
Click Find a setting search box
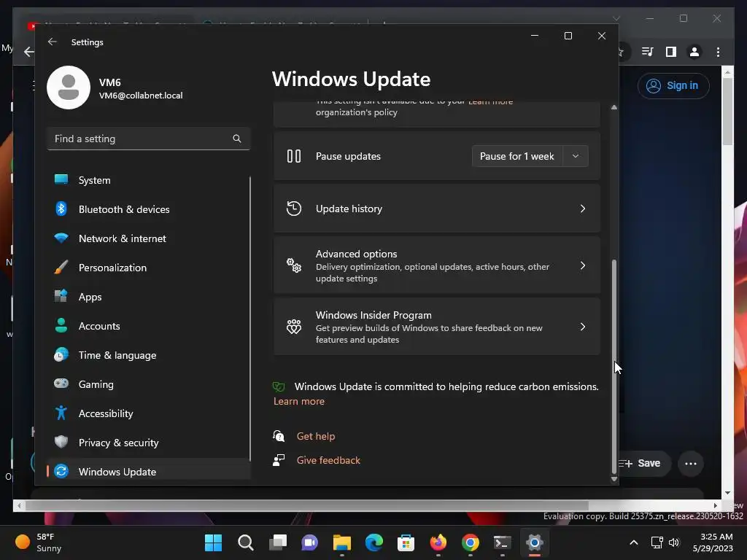click(149, 139)
